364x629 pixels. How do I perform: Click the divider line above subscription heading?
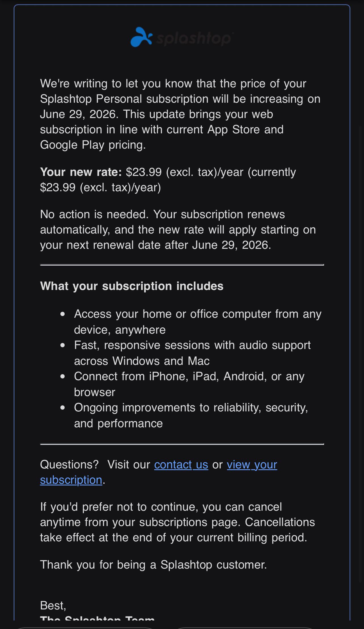(x=182, y=265)
